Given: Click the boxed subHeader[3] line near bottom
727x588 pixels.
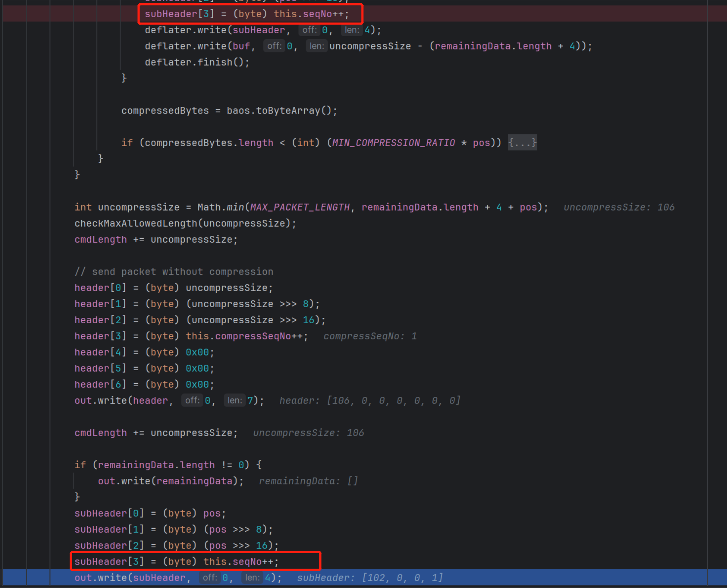Looking at the screenshot, I should [x=177, y=562].
